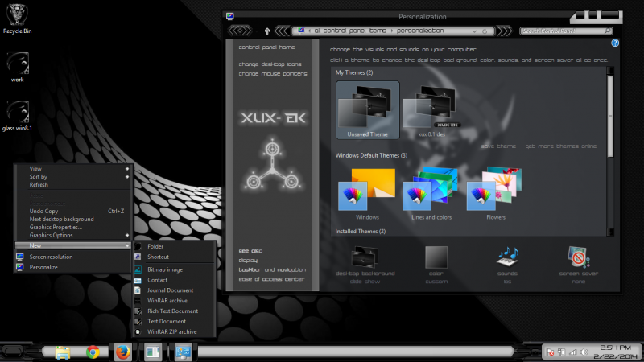Choose Refresh in the context menu
This screenshot has height=362, width=644.
tap(73, 185)
